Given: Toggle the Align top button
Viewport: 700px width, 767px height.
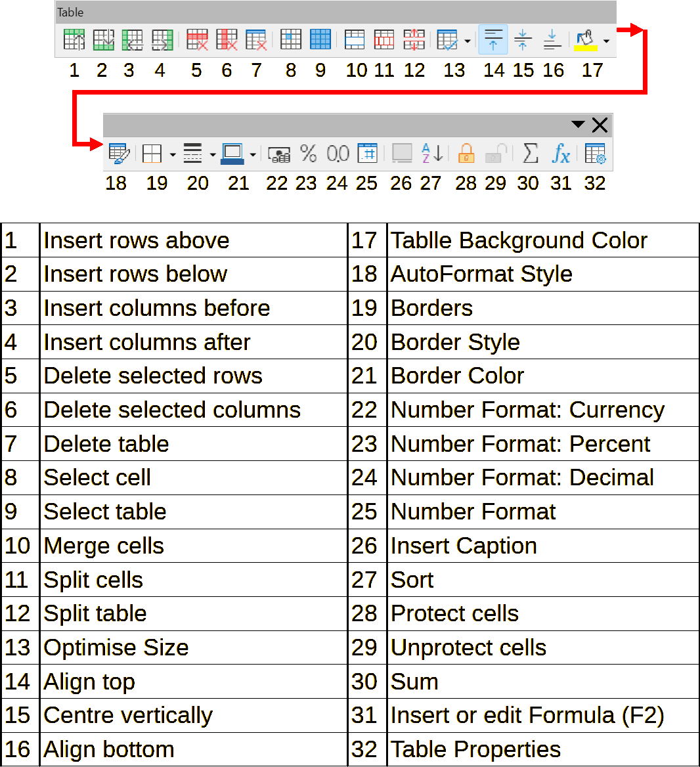Looking at the screenshot, I should 493,40.
